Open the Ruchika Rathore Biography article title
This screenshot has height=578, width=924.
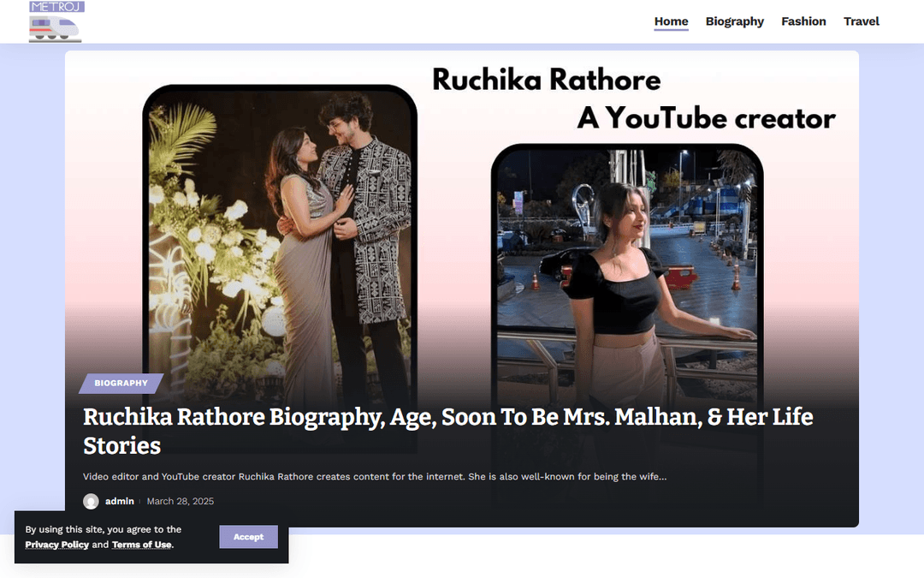pos(447,431)
